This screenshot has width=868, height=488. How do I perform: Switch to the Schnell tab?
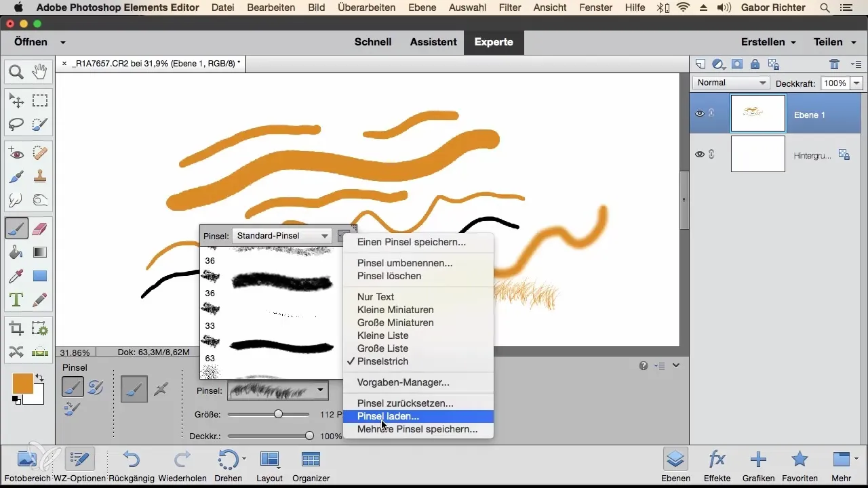[373, 42]
